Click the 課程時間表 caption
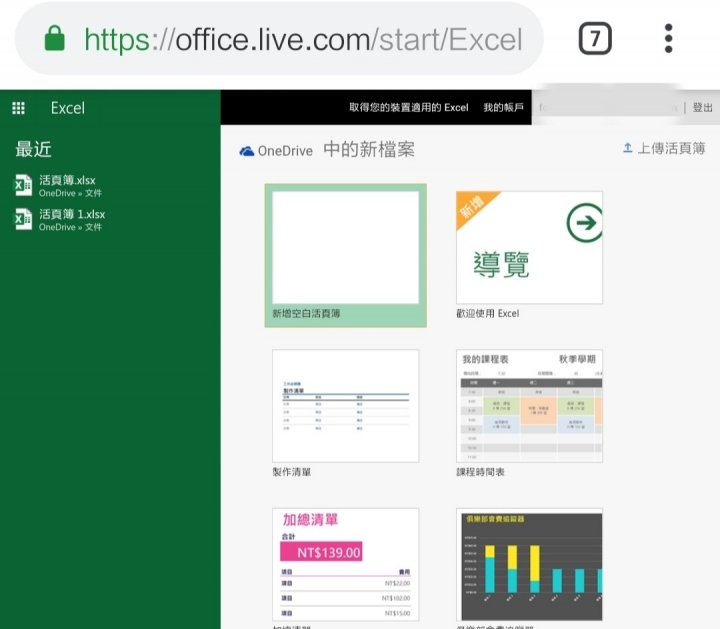 (480, 472)
